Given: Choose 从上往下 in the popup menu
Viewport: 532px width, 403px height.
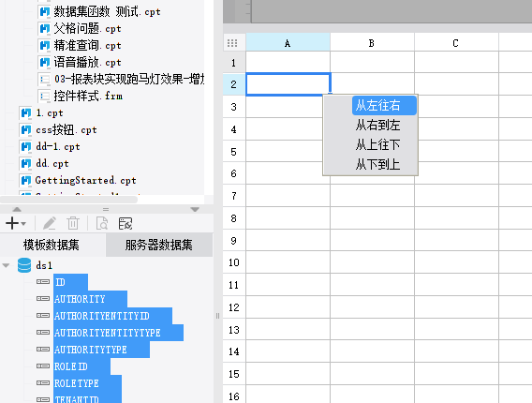Looking at the screenshot, I should click(377, 145).
